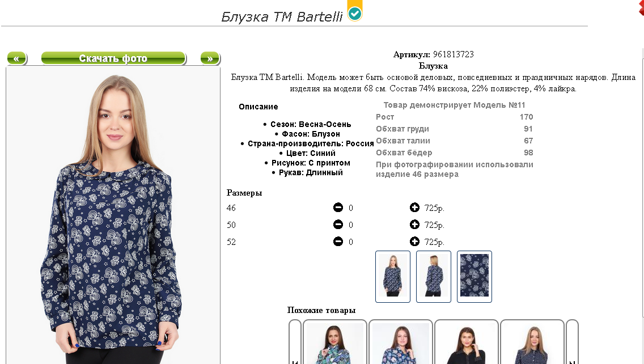Go to previous photo with « button
The image size is (644, 364).
(17, 58)
